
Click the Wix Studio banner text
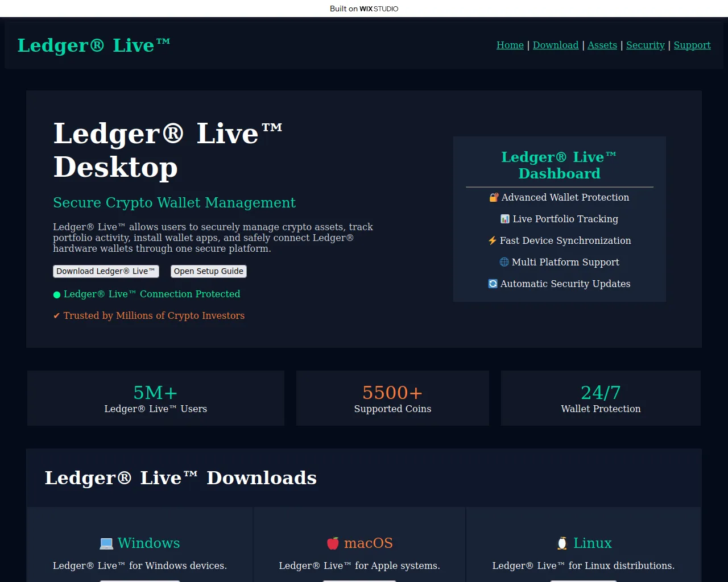click(x=364, y=9)
